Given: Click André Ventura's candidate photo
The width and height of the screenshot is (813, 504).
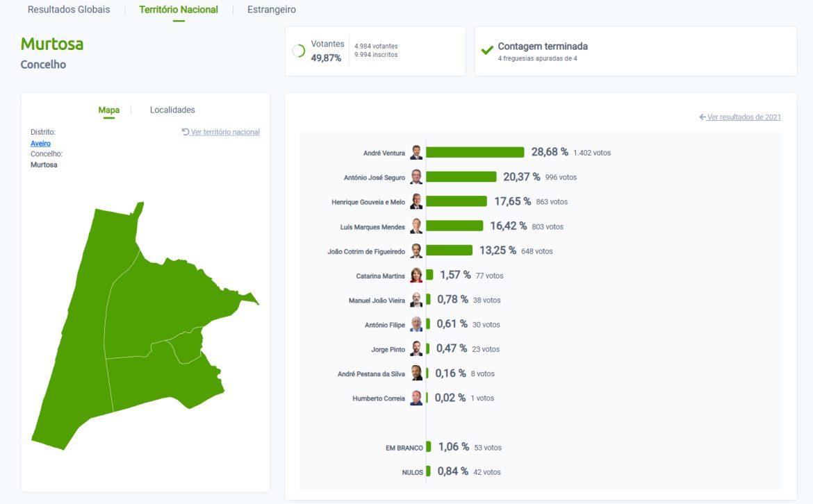Looking at the screenshot, I should (416, 153).
